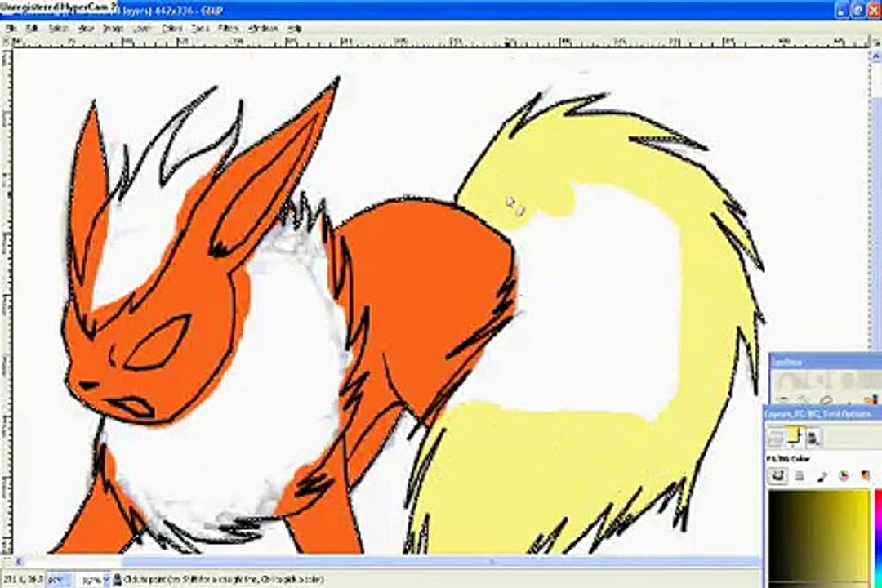Image resolution: width=882 pixels, height=588 pixels.
Task: Select the Watercolor selector brush icon
Action: [822, 477]
